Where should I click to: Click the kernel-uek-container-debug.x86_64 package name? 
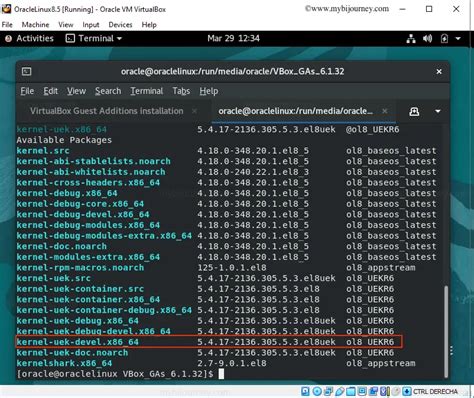click(x=104, y=310)
